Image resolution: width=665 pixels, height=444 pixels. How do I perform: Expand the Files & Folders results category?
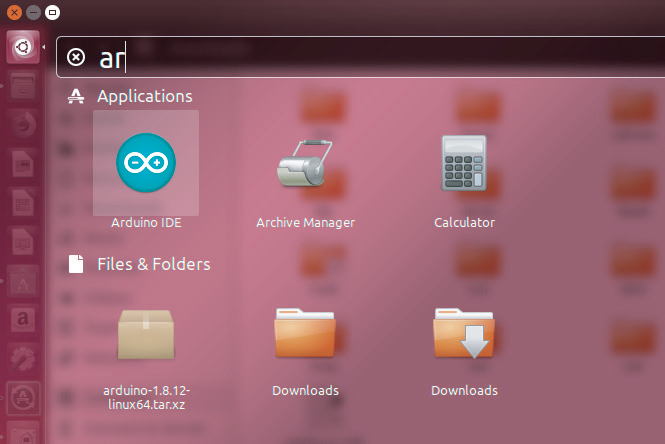coord(154,264)
